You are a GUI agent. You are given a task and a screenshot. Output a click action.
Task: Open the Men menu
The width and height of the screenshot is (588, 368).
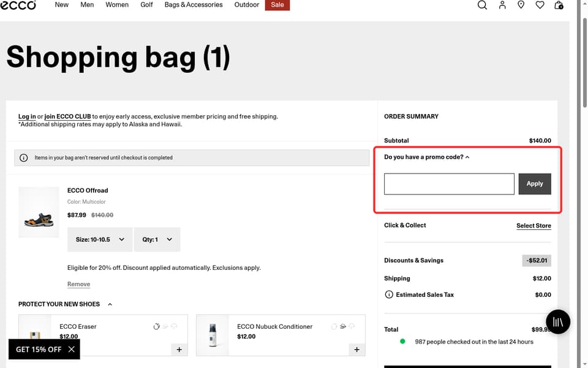tap(87, 5)
